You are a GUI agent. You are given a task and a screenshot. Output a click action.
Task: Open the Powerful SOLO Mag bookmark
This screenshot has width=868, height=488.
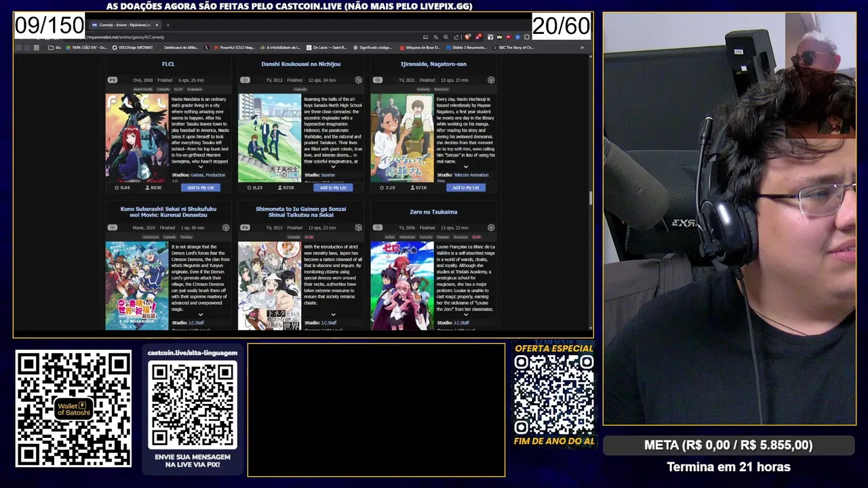click(234, 47)
